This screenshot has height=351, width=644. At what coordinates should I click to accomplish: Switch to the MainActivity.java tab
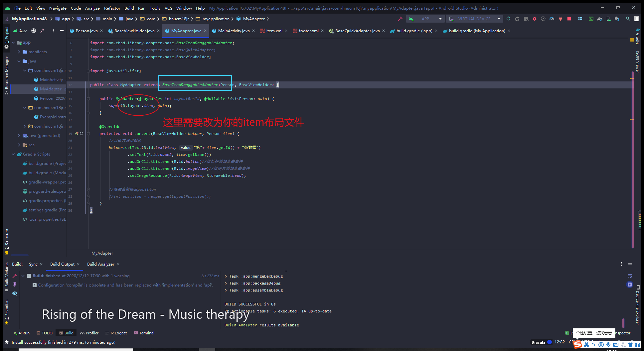click(234, 31)
